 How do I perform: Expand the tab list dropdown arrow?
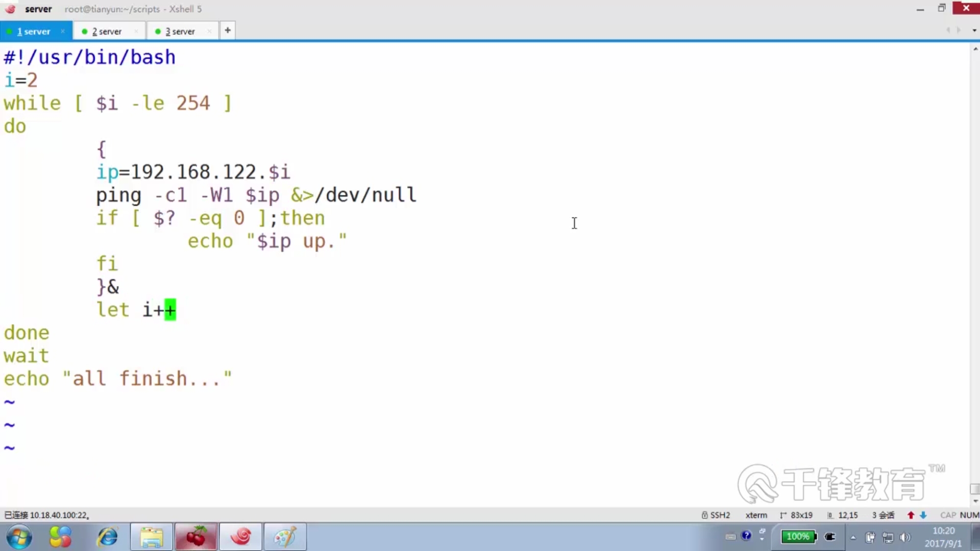tap(974, 31)
